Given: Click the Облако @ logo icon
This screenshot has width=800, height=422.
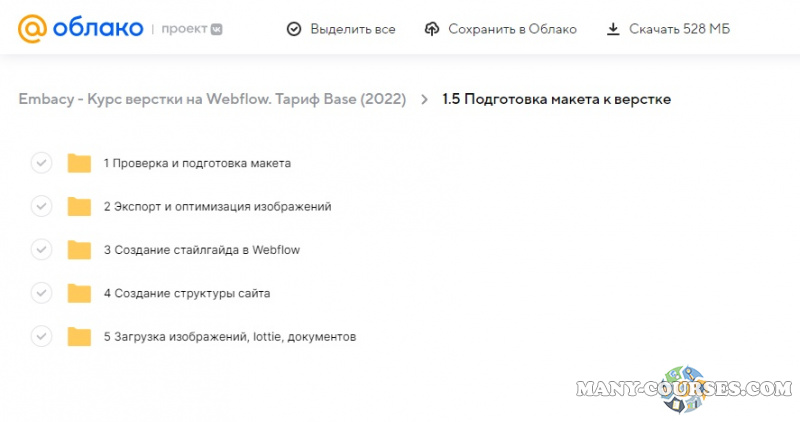Looking at the screenshot, I should coord(33,29).
